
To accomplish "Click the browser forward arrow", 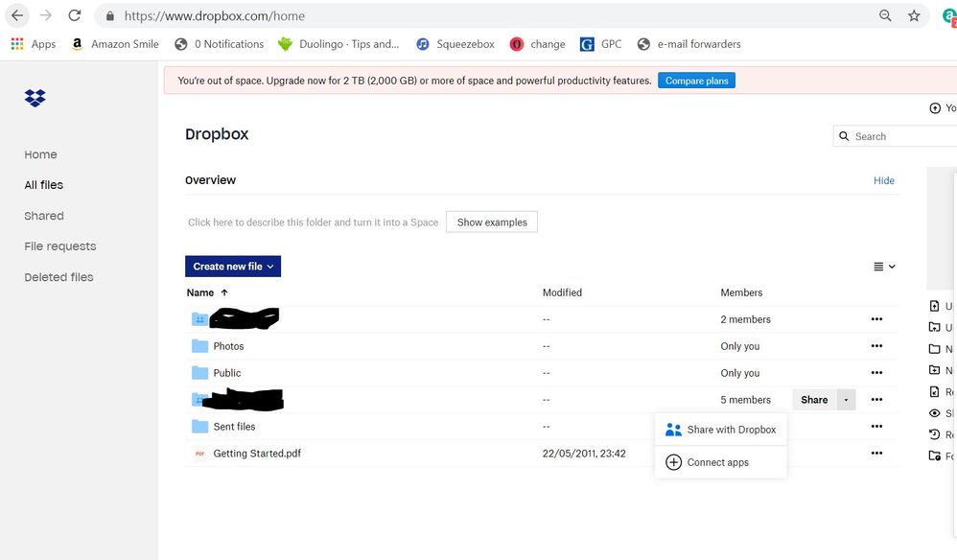I will 46,16.
